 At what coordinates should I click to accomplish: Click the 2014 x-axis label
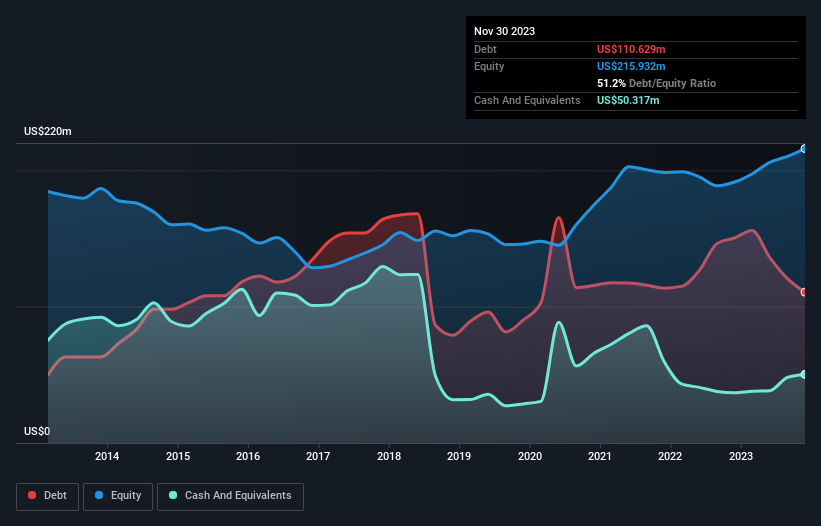tap(107, 456)
